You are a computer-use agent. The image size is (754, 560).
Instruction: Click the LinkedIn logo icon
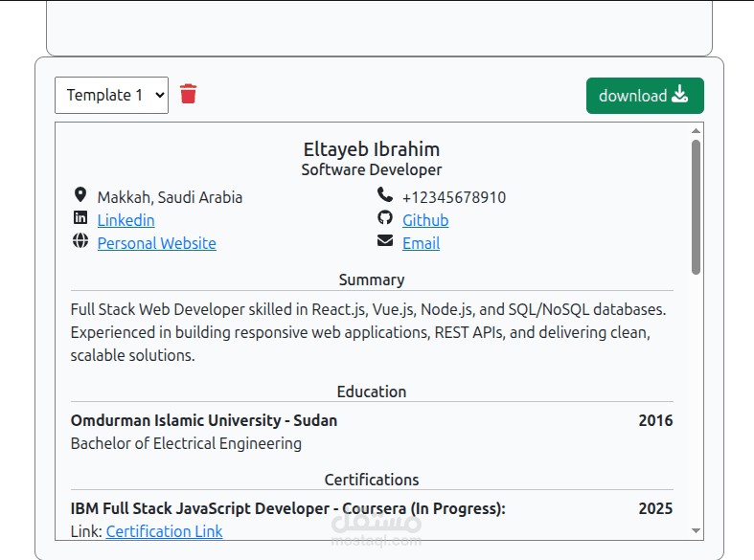80,218
